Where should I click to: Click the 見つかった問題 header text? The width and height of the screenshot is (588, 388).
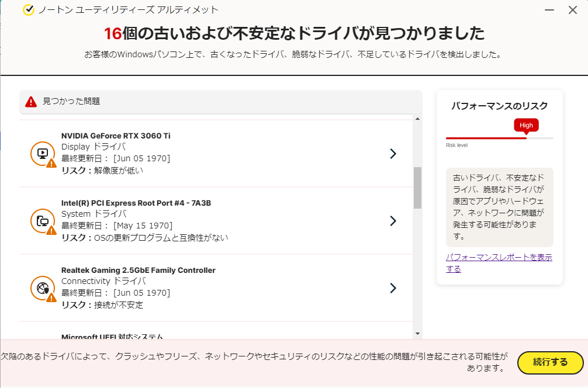point(71,101)
